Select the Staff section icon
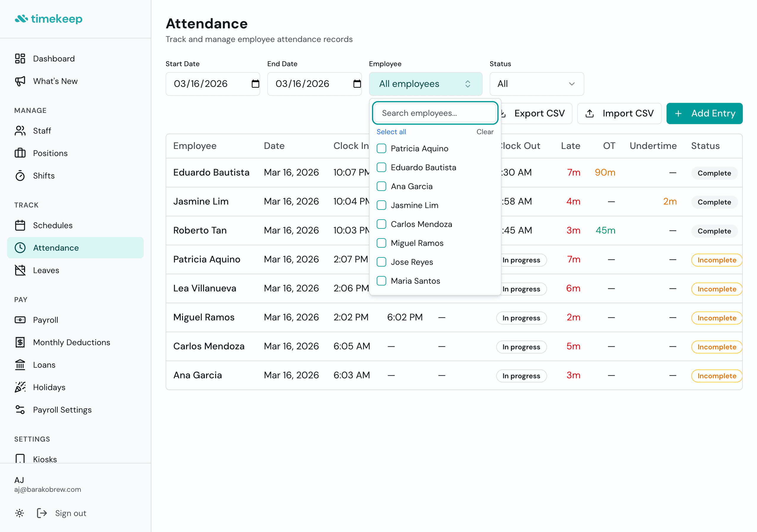Image resolution: width=757 pixels, height=532 pixels. coord(20,131)
